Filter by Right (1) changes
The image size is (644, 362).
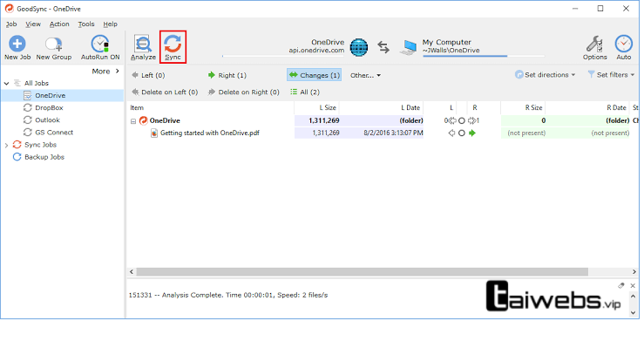[x=227, y=75]
